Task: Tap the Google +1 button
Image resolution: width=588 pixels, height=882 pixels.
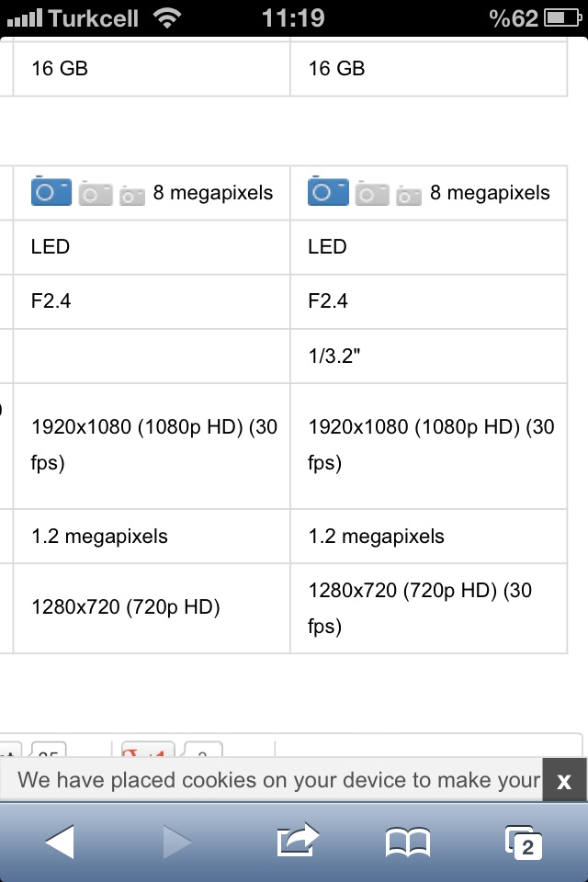Action: (148, 750)
